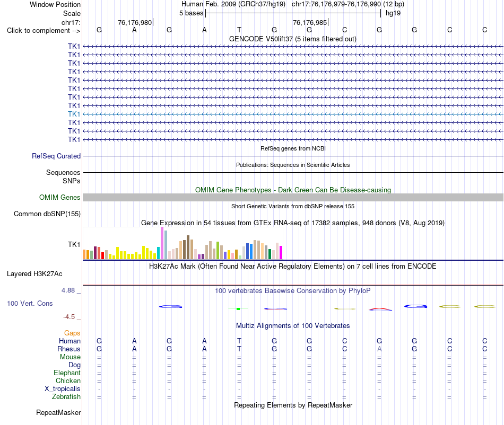Viewport: 504px width, 425px height.
Task: Open the RefSeq Curated track label
Action: pos(56,156)
